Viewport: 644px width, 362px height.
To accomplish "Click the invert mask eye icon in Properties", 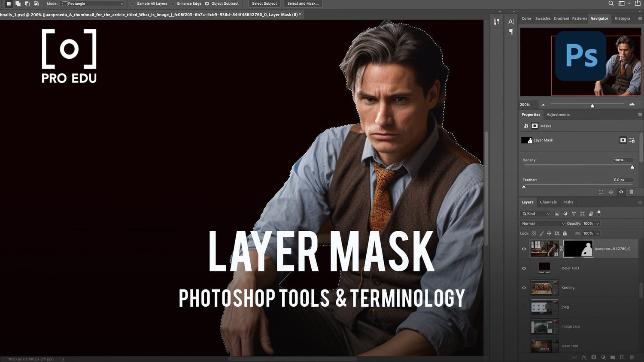I will (621, 192).
